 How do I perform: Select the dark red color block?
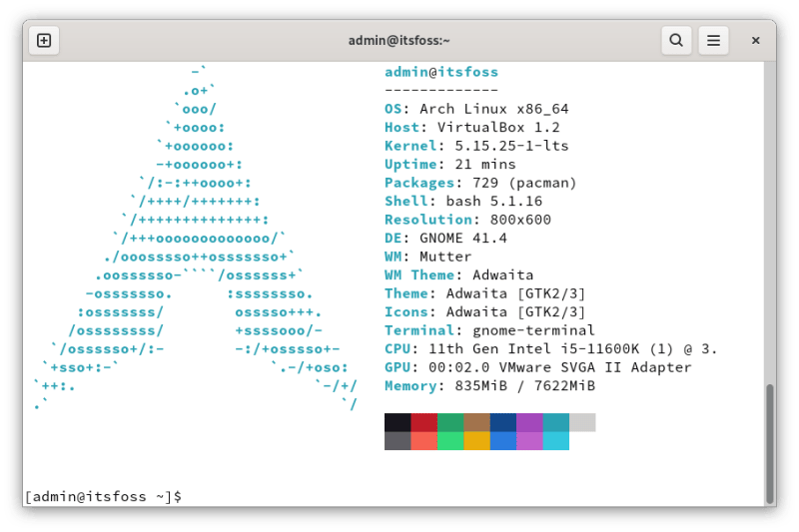[x=423, y=422]
